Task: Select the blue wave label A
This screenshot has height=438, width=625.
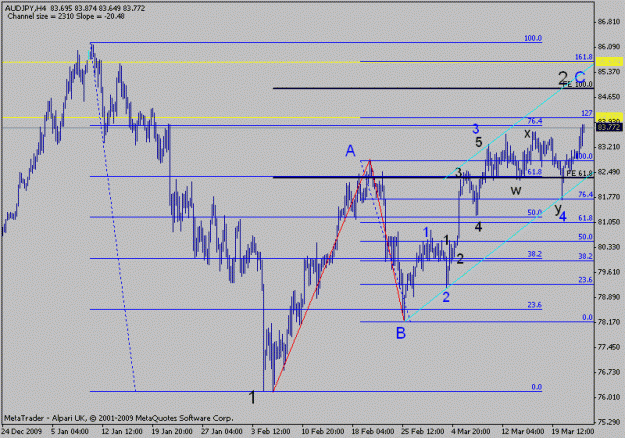Action: click(x=350, y=151)
